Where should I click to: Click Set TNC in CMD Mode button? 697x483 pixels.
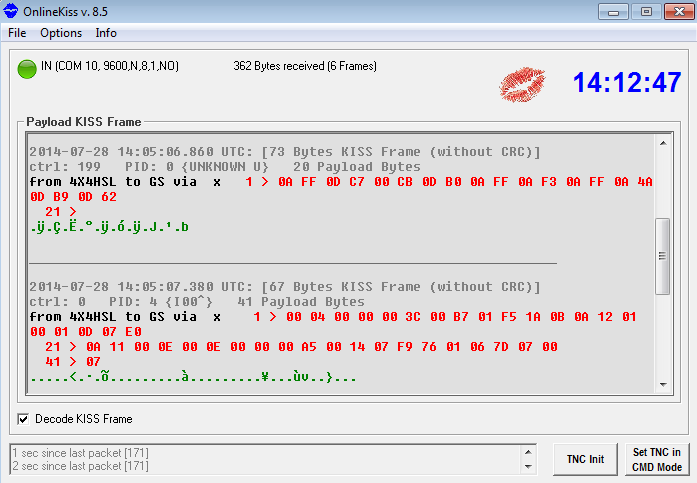pos(657,459)
